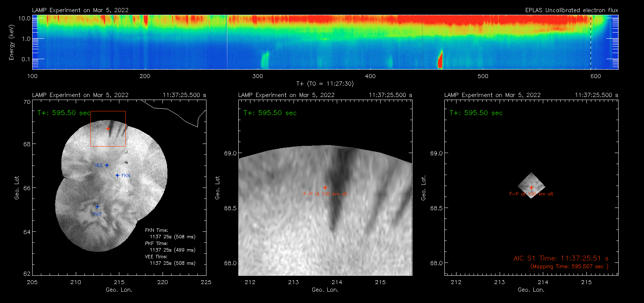The height and width of the screenshot is (303, 644).
Task: Click the 69.0 latitude tick in the middle panel
Action: [x=230, y=153]
